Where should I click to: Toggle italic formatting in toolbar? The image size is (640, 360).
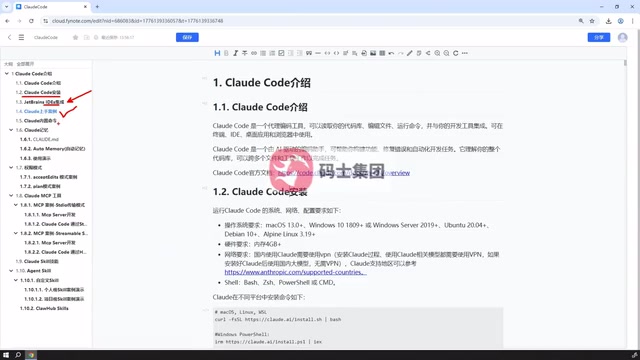pyautogui.click(x=236, y=53)
